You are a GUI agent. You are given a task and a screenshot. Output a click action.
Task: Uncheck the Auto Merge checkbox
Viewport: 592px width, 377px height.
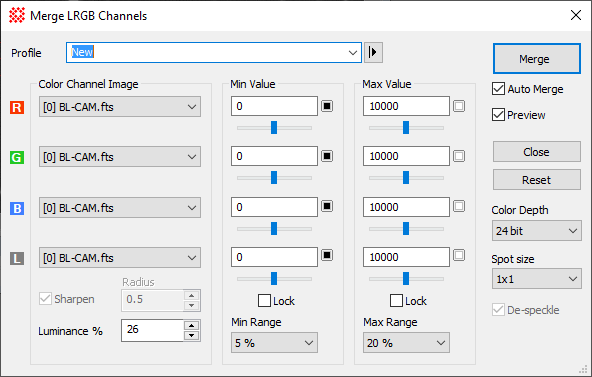click(498, 89)
